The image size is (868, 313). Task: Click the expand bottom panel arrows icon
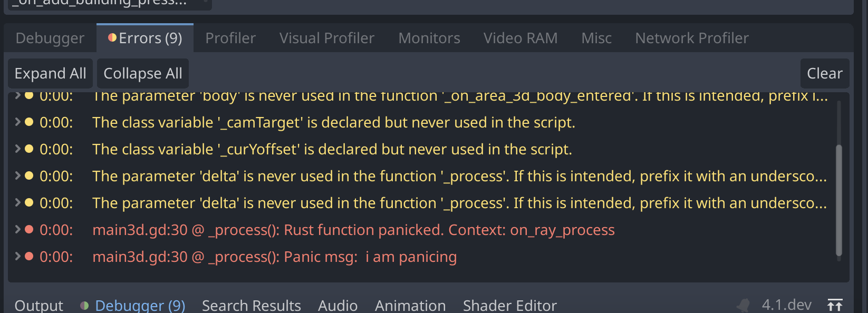tap(836, 304)
